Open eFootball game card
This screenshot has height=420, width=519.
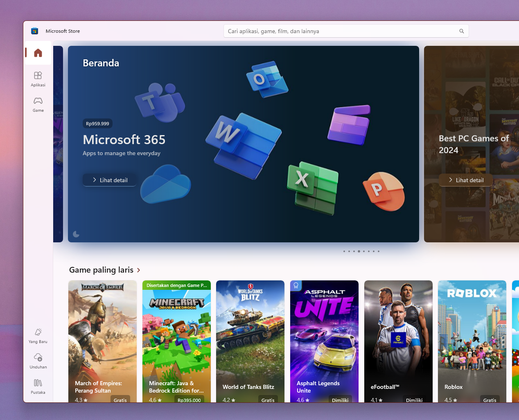pos(398,341)
